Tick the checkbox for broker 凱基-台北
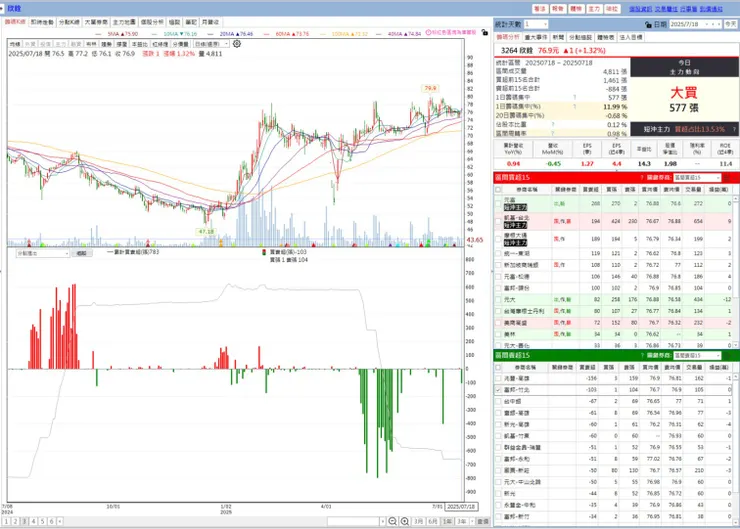Image resolution: width=740 pixels, height=529 pixels. (x=498, y=221)
